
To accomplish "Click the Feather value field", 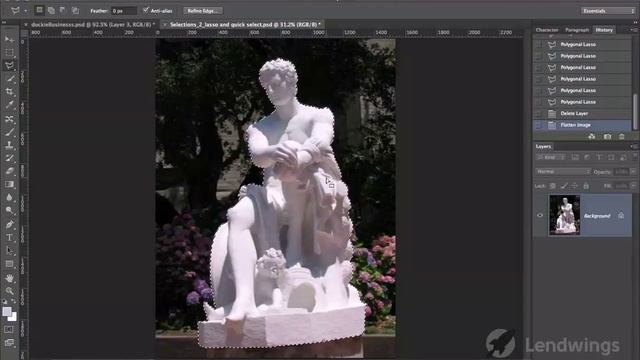I will pos(123,11).
